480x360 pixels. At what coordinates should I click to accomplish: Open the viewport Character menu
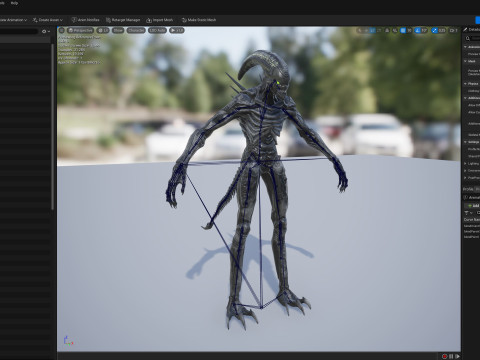click(x=136, y=30)
